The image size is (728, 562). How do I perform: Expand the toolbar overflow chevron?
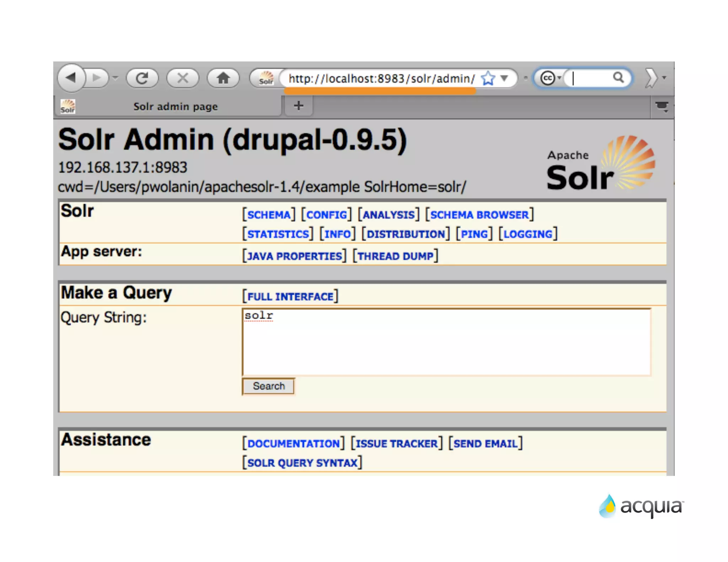tap(651, 78)
